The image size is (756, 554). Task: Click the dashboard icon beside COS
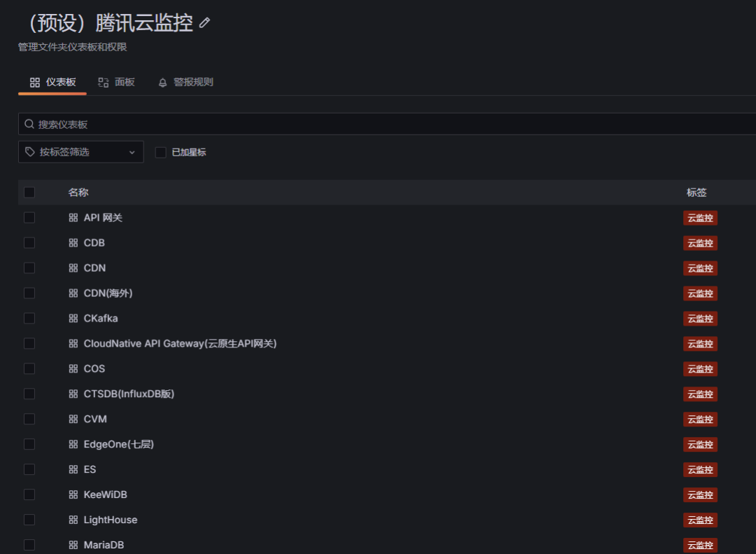pos(73,368)
